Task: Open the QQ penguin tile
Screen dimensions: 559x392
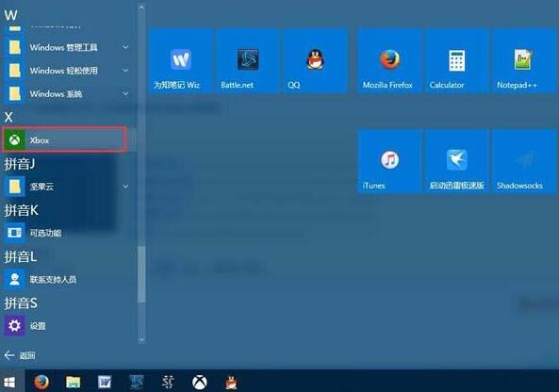Action: click(316, 61)
